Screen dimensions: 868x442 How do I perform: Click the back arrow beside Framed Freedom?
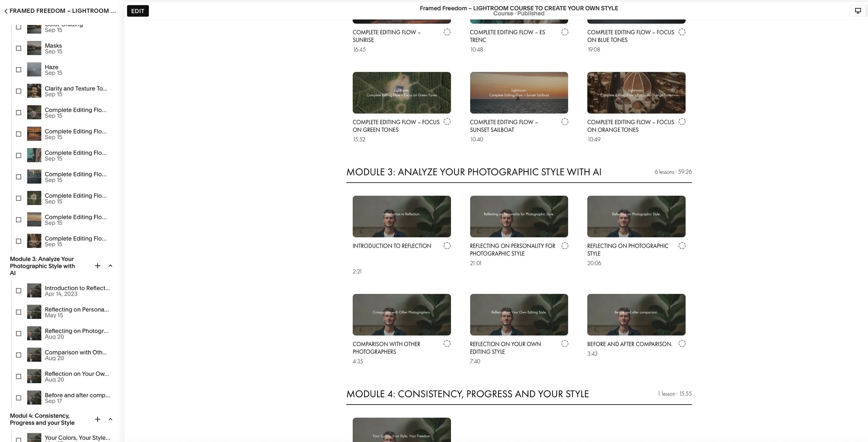pos(6,11)
